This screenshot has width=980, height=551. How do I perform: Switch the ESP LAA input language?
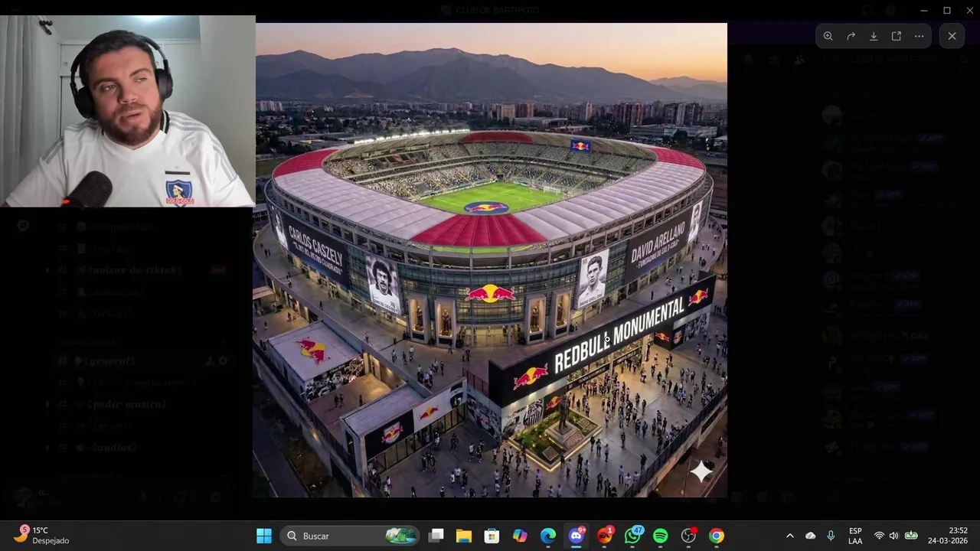click(855, 536)
